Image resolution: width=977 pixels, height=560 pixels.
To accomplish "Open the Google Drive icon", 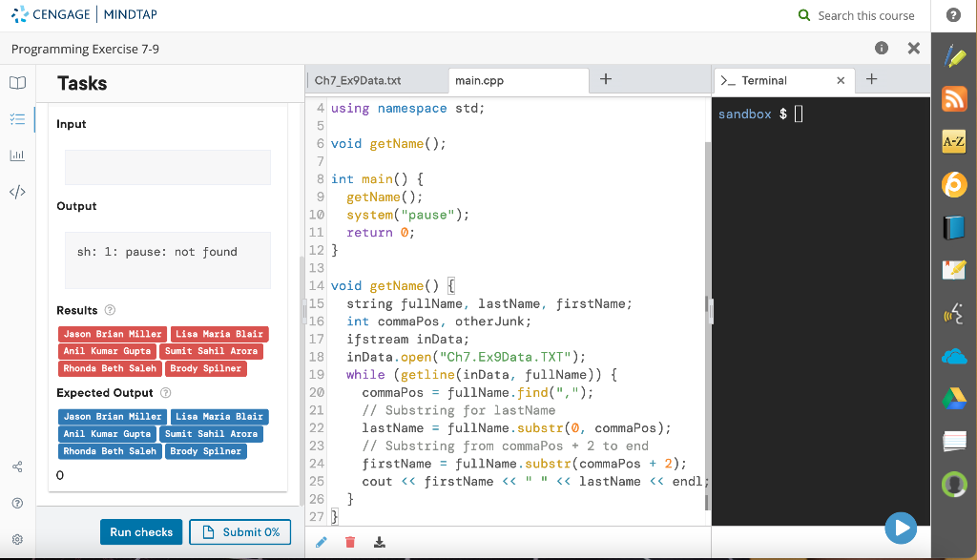I will click(x=954, y=399).
